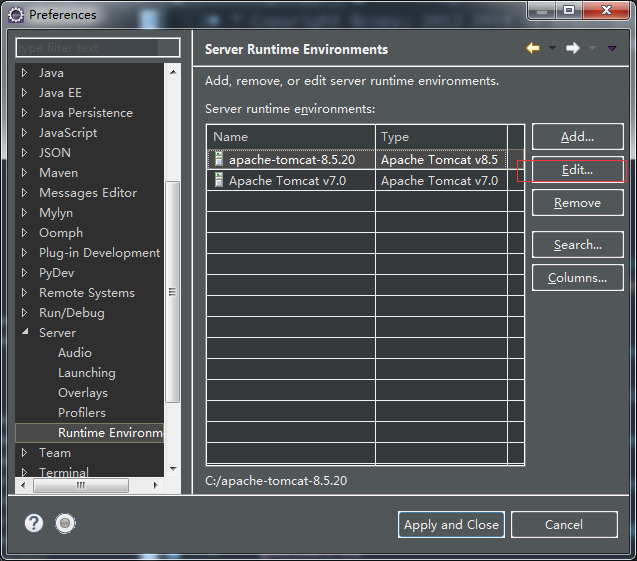
Task: Click the Preferences gear icon in title bar
Action: click(16, 15)
